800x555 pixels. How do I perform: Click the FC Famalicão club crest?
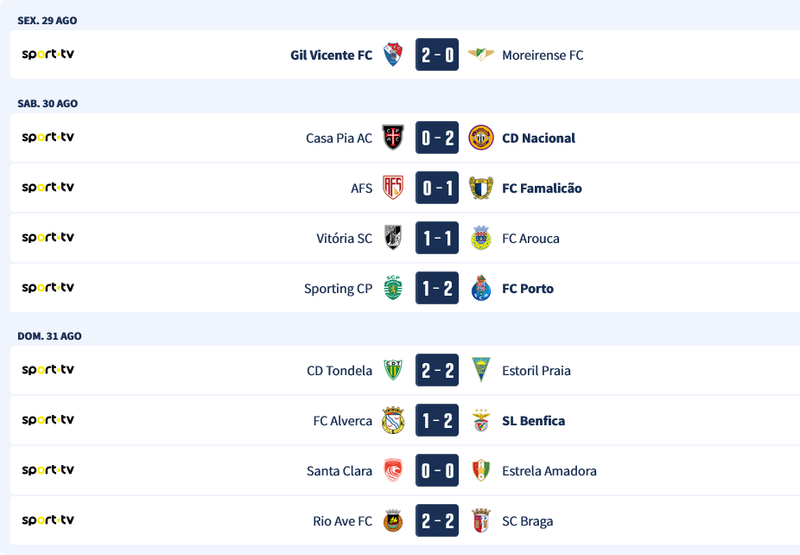(481, 188)
